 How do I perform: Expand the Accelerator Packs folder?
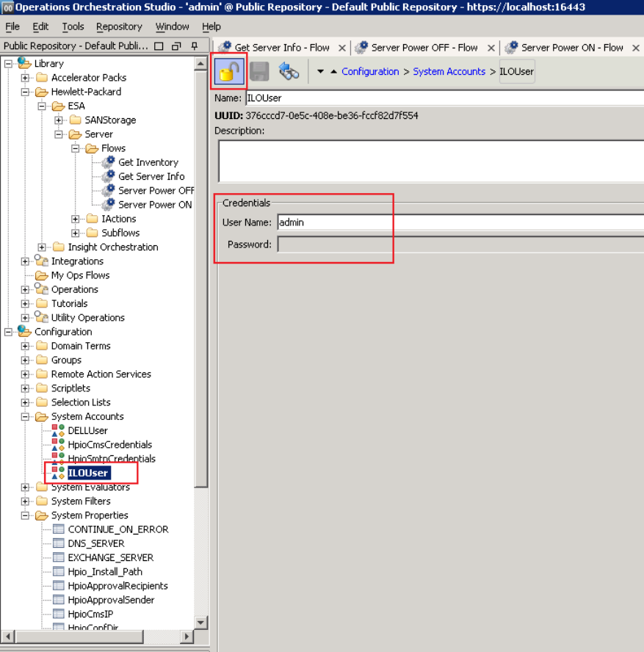[x=26, y=78]
